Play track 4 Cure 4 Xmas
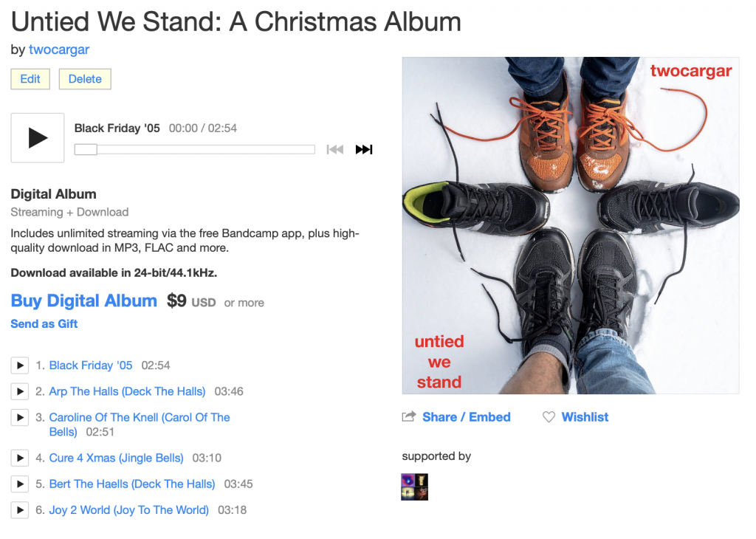This screenshot has width=756, height=539. tap(20, 458)
